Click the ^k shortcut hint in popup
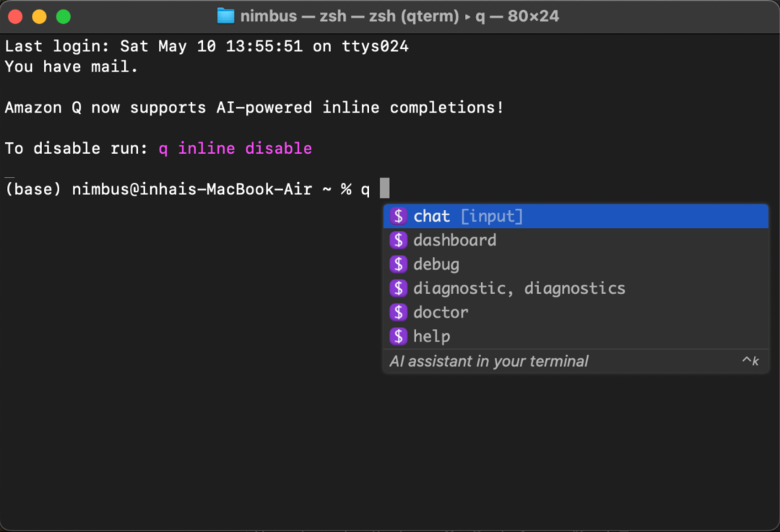This screenshot has height=532, width=780. tap(750, 361)
